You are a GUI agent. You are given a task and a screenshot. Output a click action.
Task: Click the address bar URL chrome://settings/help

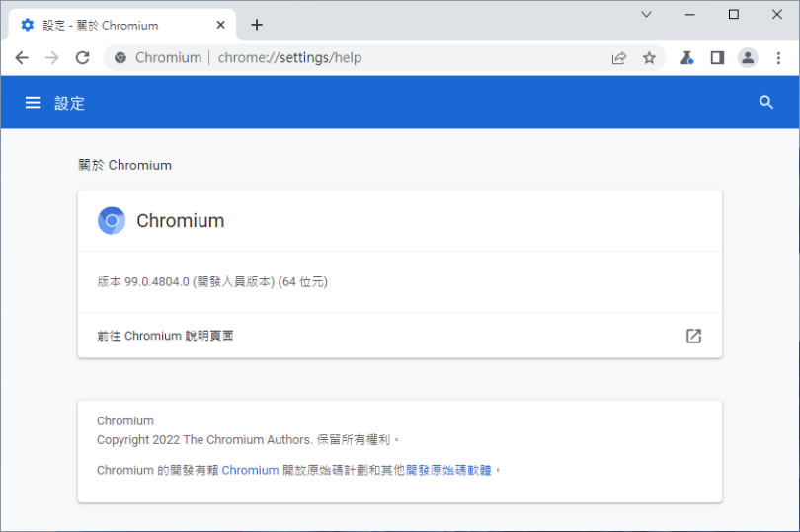(289, 57)
